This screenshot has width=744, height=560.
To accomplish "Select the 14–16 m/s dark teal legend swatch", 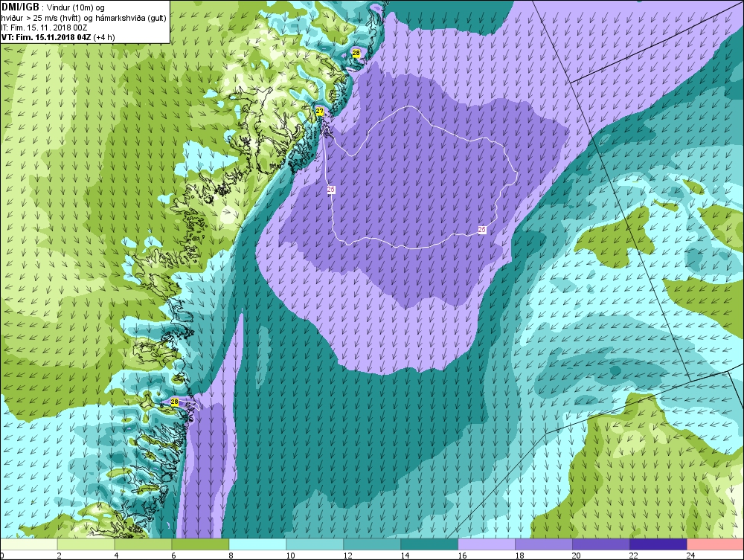I will (x=429, y=544).
